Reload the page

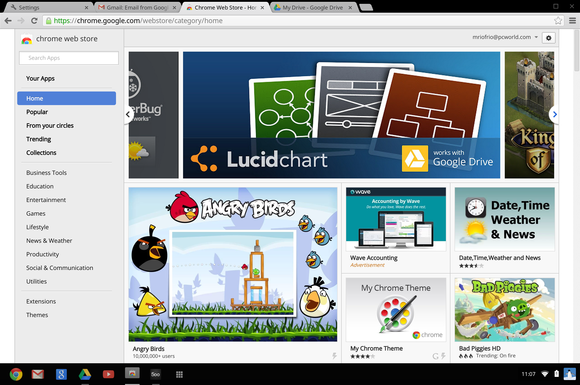click(34, 21)
